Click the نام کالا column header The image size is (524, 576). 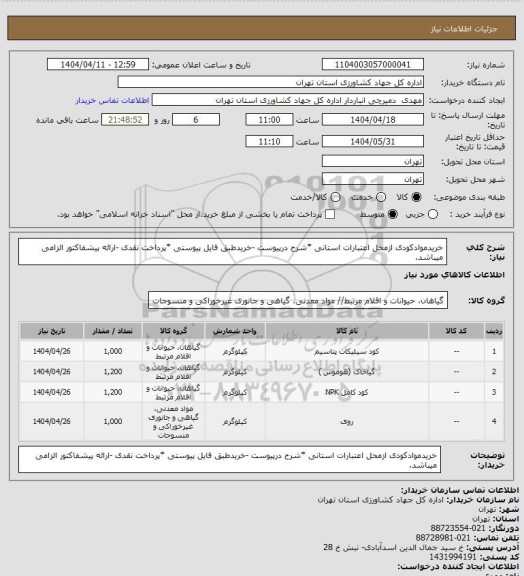pos(347,331)
